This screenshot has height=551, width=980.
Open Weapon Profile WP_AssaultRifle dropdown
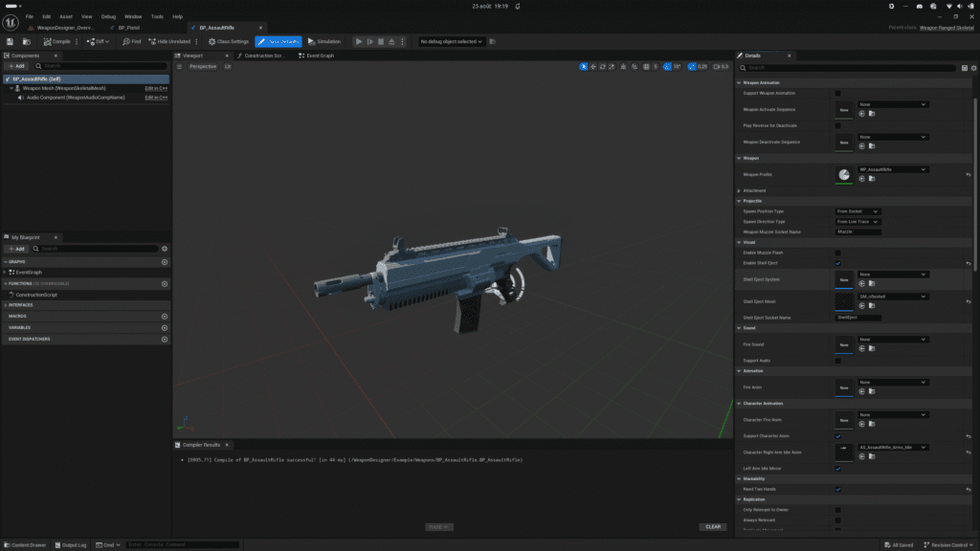click(893, 169)
